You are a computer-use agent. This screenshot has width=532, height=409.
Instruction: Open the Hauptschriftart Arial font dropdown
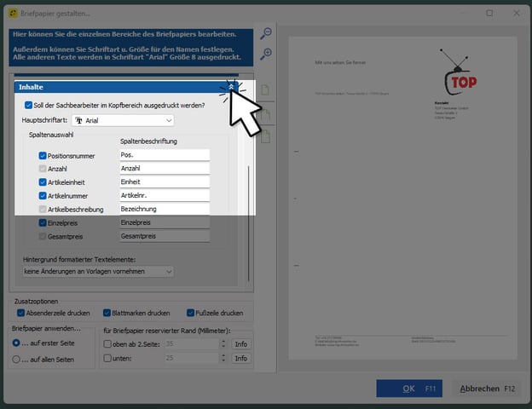123,121
